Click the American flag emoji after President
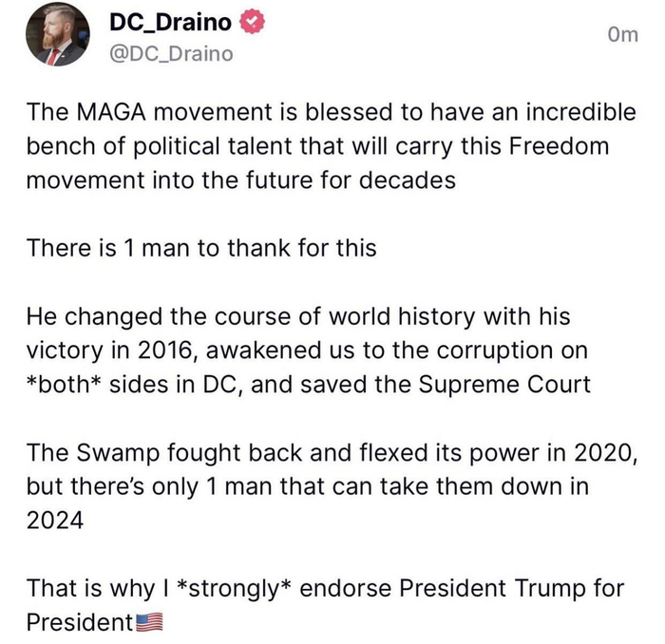The width and height of the screenshot is (665, 644). coord(150,623)
